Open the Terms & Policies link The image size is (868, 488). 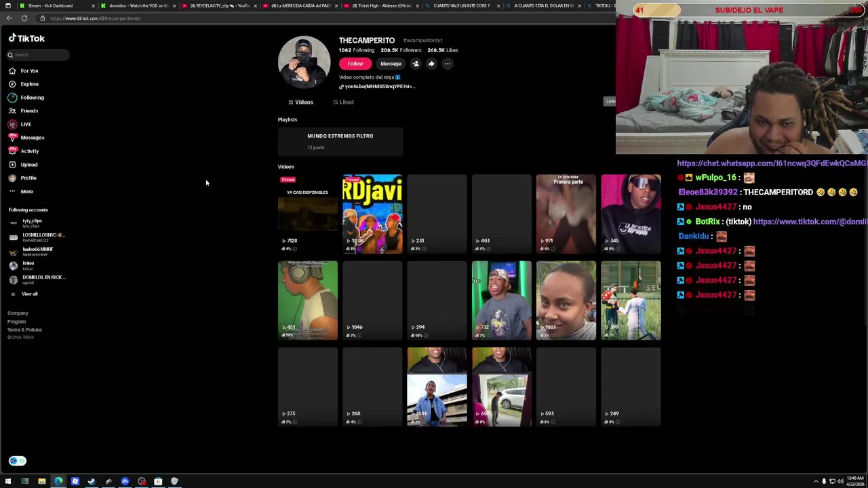24,330
